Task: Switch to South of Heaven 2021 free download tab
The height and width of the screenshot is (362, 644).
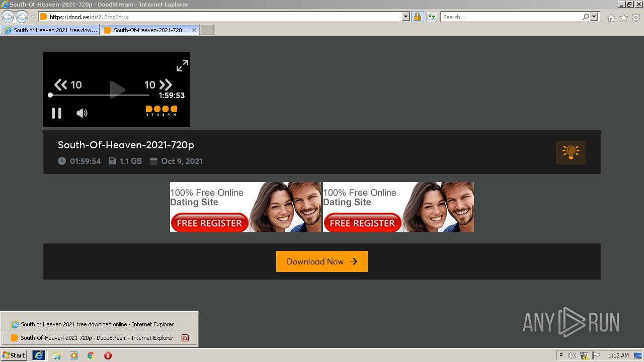Action: click(50, 30)
